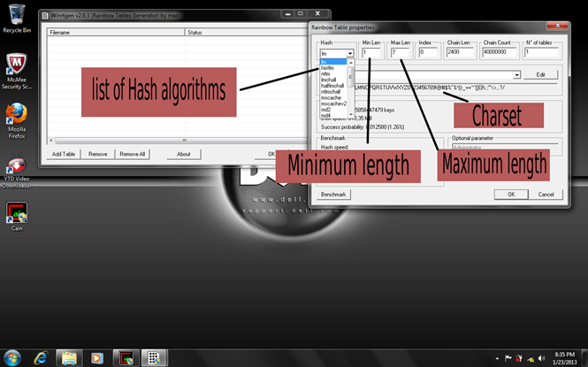Click the Edit charset button
The height and width of the screenshot is (367, 588).
[540, 75]
